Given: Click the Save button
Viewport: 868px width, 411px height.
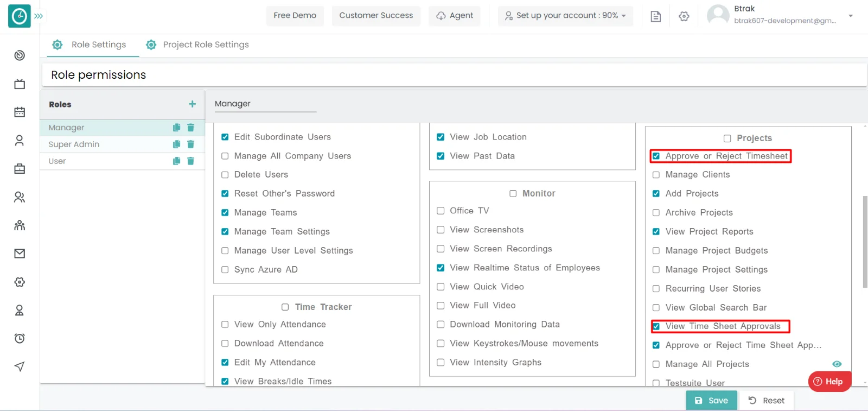Looking at the screenshot, I should [x=711, y=401].
